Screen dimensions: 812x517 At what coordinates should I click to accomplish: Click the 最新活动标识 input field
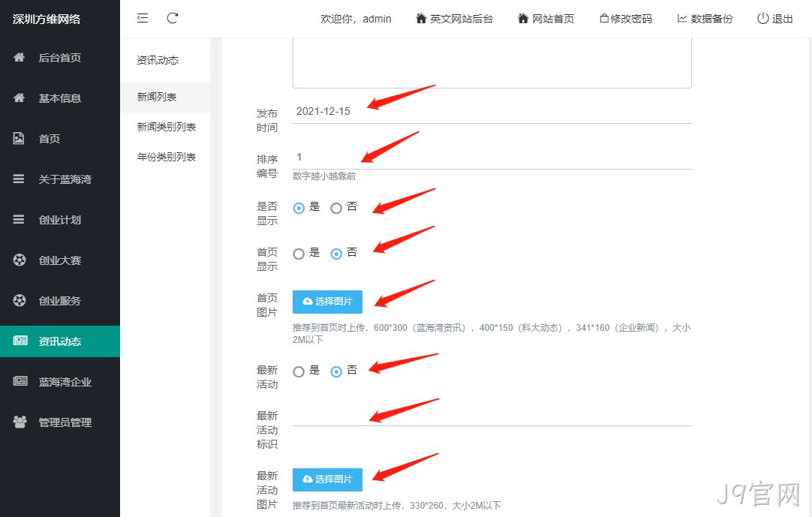pyautogui.click(x=492, y=414)
